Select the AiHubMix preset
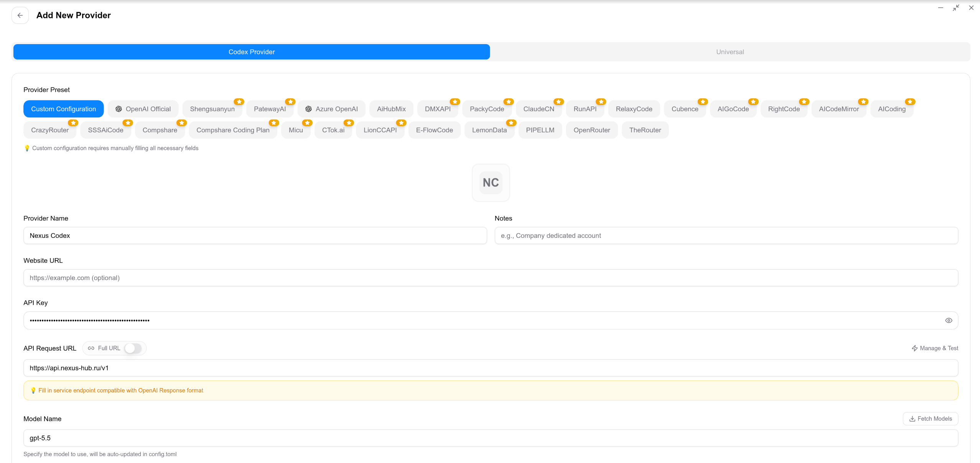This screenshot has height=463, width=980. coord(391,109)
